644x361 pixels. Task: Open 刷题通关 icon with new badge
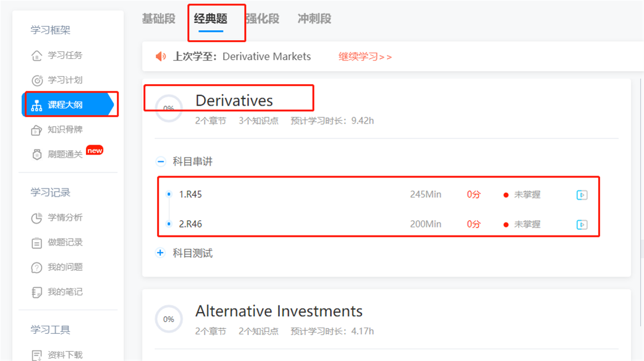(x=37, y=155)
